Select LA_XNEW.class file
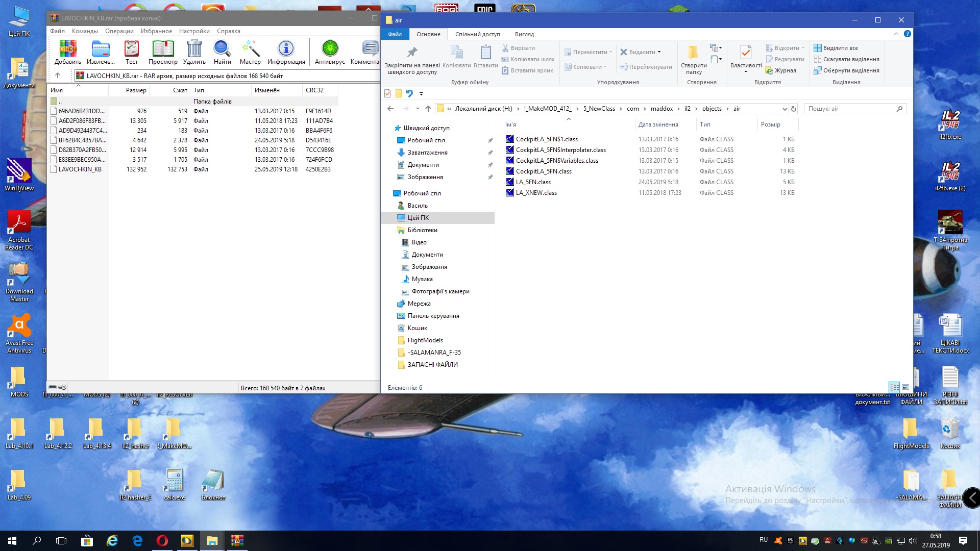980x551 pixels. coord(536,193)
